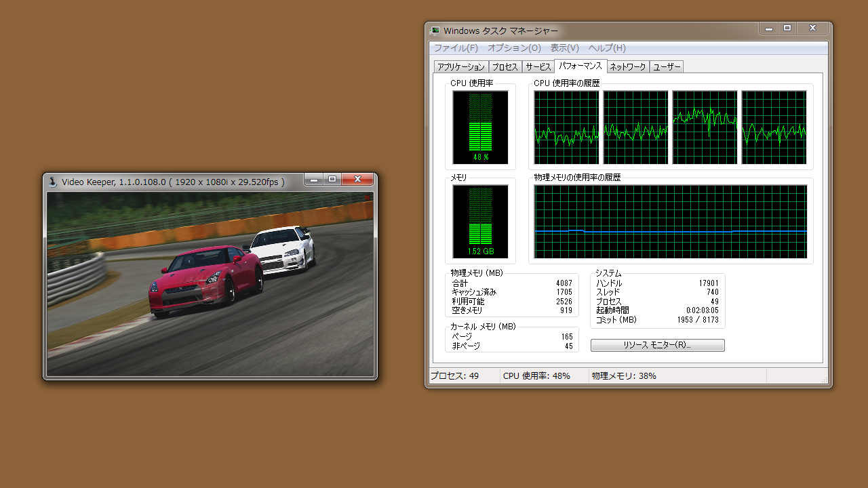Click the リソース モニター(R)... button
The width and height of the screenshot is (868, 488).
[657, 345]
